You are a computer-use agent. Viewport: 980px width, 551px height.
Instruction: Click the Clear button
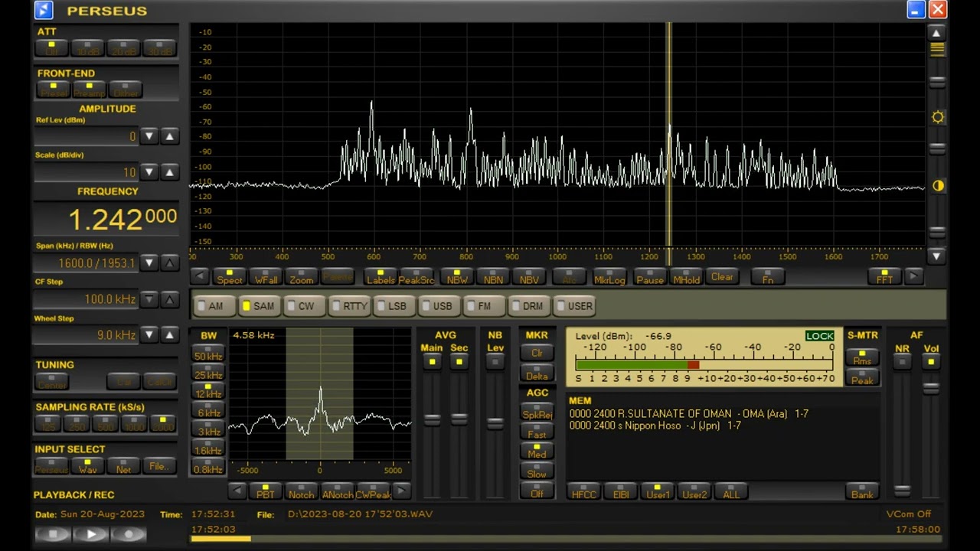point(722,276)
